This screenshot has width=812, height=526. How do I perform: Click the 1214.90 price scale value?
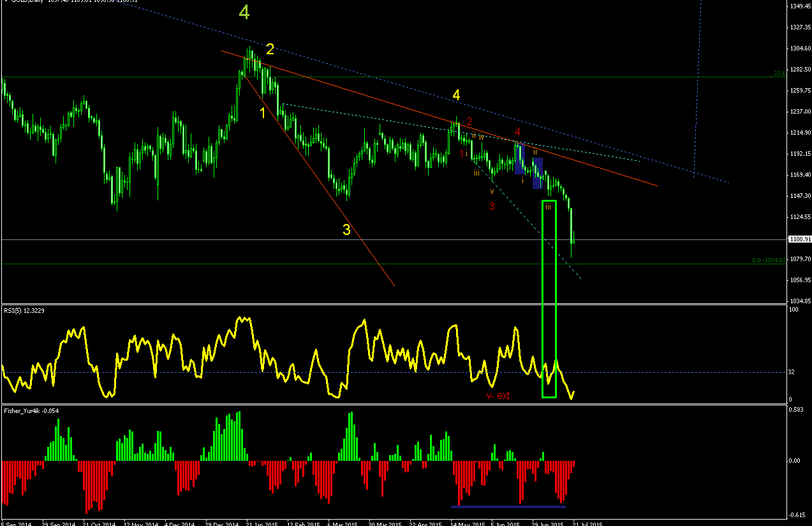[800, 133]
